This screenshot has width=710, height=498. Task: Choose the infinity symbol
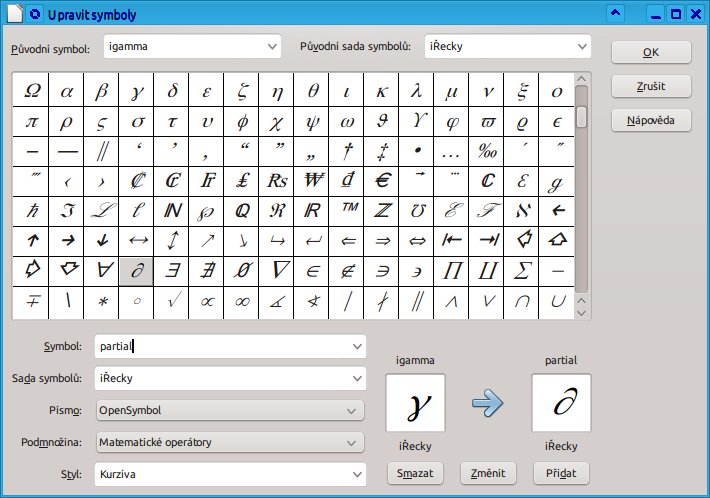tap(242, 302)
